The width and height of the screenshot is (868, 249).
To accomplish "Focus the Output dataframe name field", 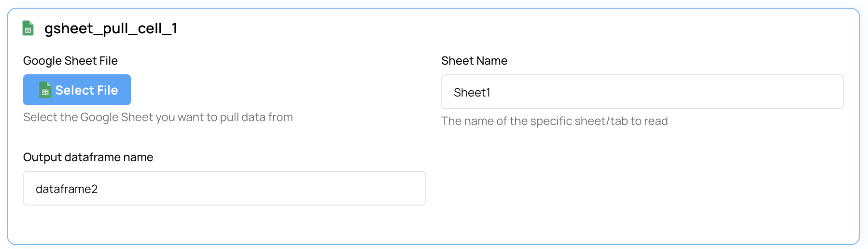I will [x=224, y=188].
